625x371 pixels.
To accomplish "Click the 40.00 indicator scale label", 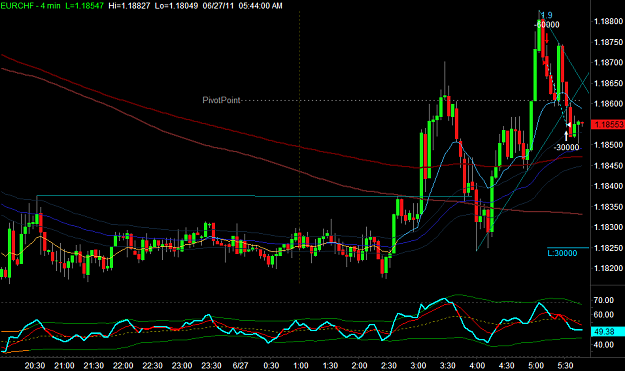I will click(603, 345).
